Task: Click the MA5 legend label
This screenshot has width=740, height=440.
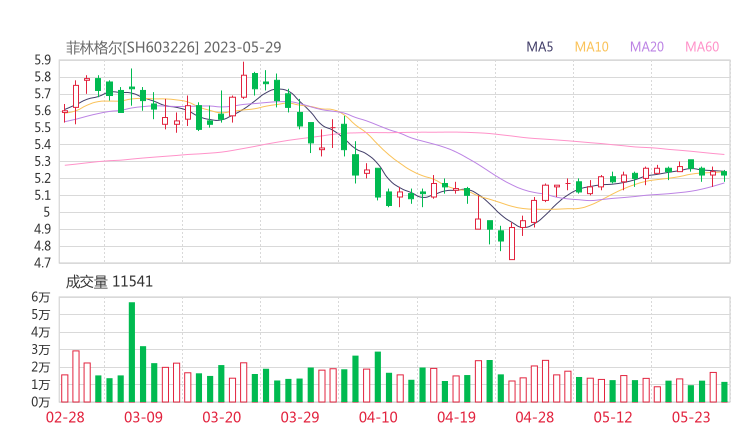Action: click(x=539, y=47)
